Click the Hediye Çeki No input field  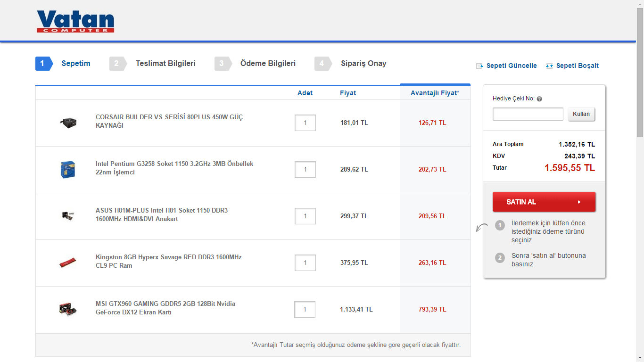coord(528,114)
